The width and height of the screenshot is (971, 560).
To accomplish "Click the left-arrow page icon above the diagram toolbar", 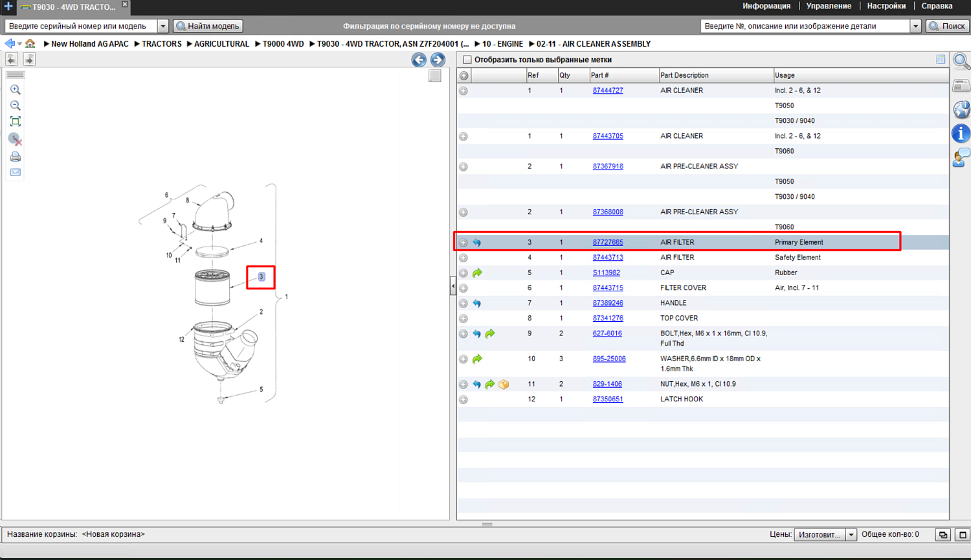I will pyautogui.click(x=12, y=59).
